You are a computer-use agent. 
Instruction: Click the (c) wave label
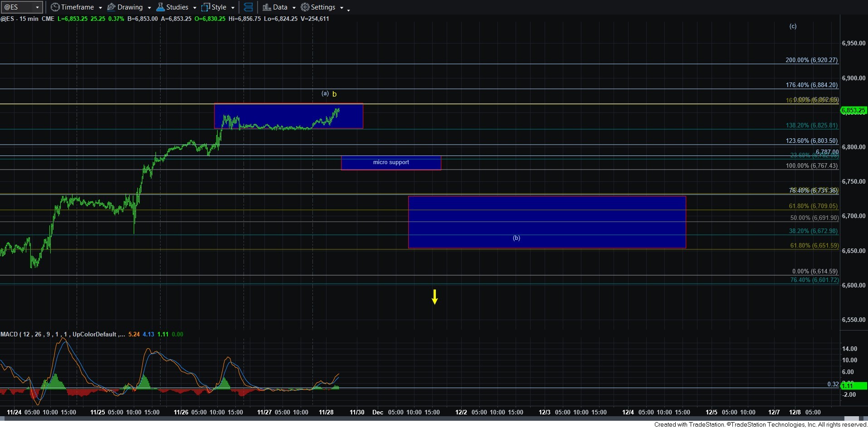pos(793,26)
